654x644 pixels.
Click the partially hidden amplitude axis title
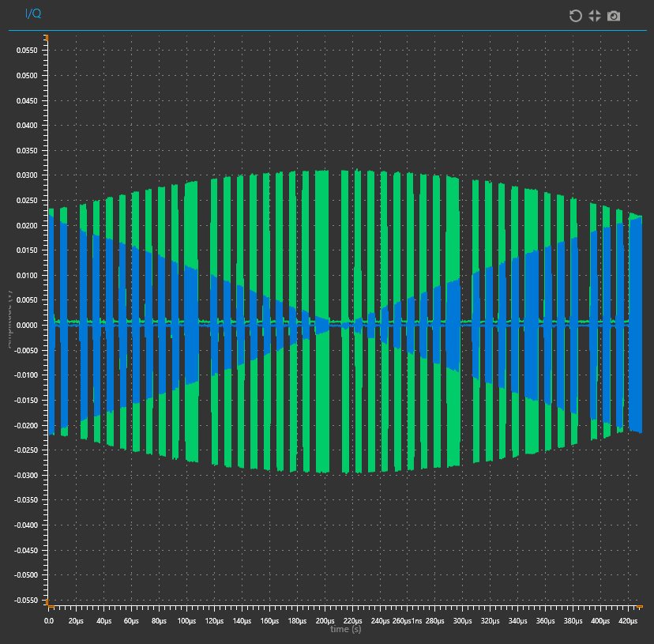point(10,319)
